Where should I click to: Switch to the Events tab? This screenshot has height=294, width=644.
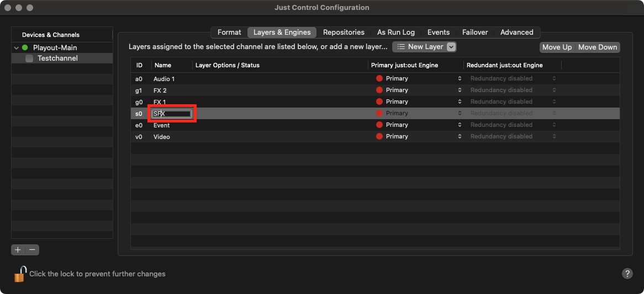point(438,33)
